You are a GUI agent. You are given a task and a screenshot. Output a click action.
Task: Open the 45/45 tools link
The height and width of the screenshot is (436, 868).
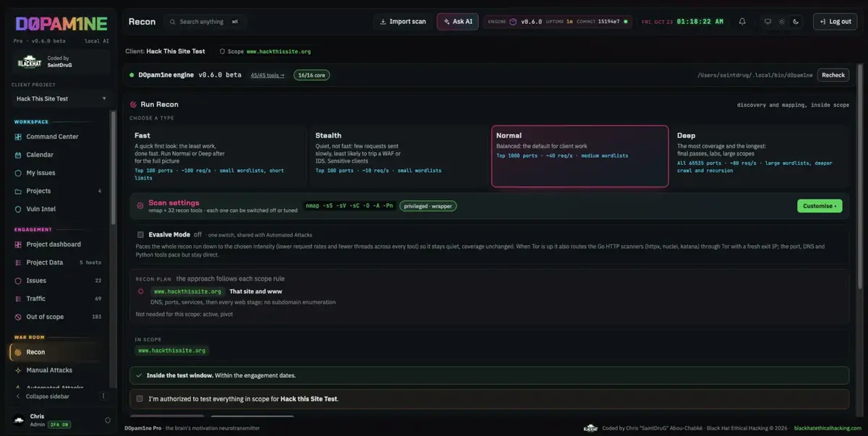click(x=268, y=74)
